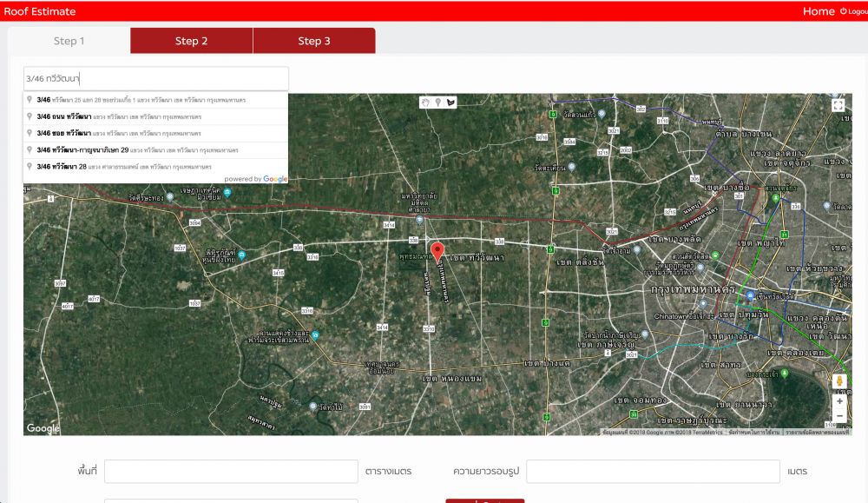Image resolution: width=868 pixels, height=503 pixels.
Task: Select the hand pan tool on the map
Action: click(425, 103)
